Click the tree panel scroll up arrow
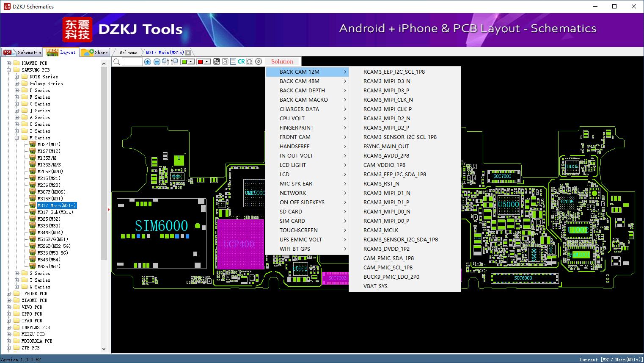Viewport: 644px width, 363px height. (104, 64)
